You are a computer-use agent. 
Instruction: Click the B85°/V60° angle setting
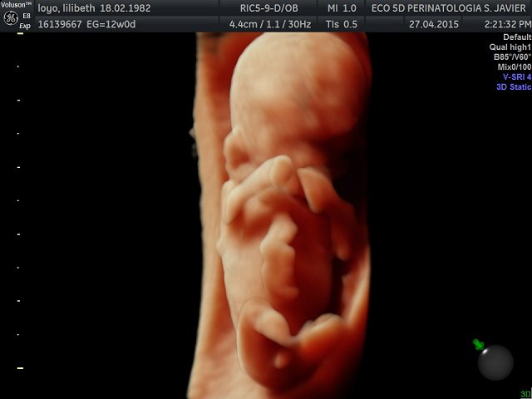click(x=512, y=57)
